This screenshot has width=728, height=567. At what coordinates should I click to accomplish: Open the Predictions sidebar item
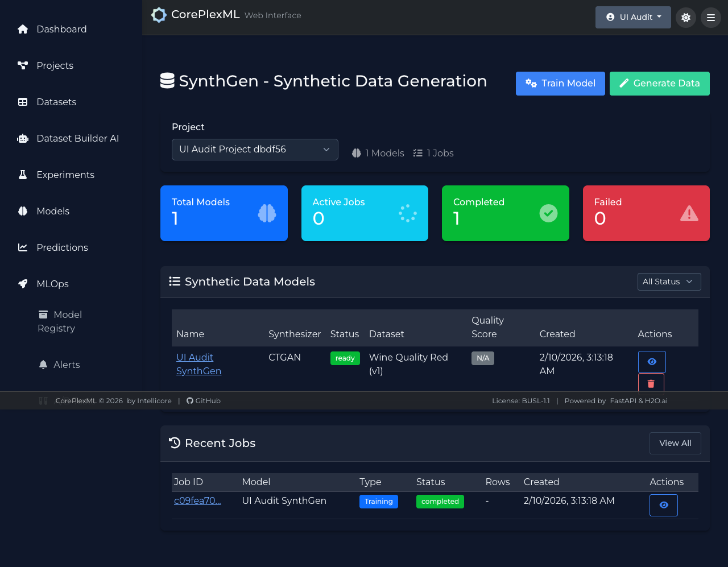(x=61, y=247)
